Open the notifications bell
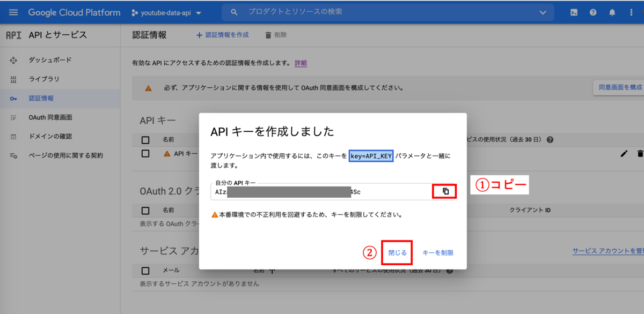The image size is (644, 314). (x=612, y=12)
